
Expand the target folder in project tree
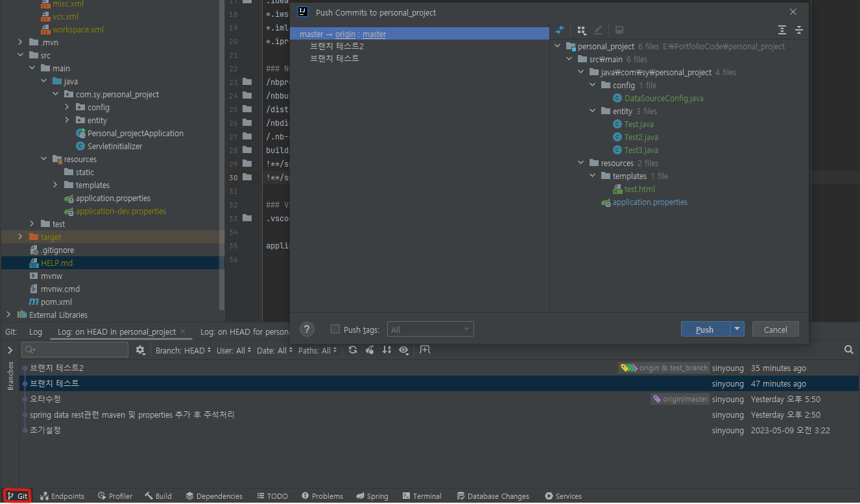[21, 237]
